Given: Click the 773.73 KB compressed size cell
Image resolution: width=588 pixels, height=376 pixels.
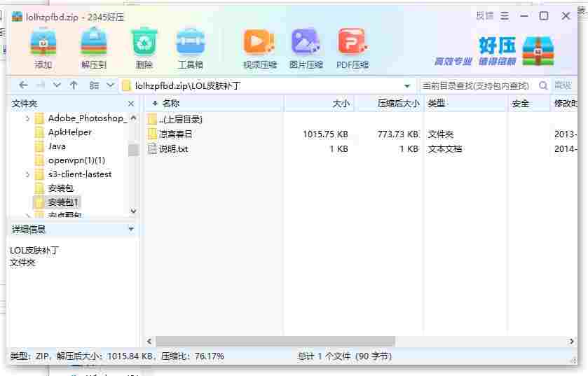Looking at the screenshot, I should (398, 134).
